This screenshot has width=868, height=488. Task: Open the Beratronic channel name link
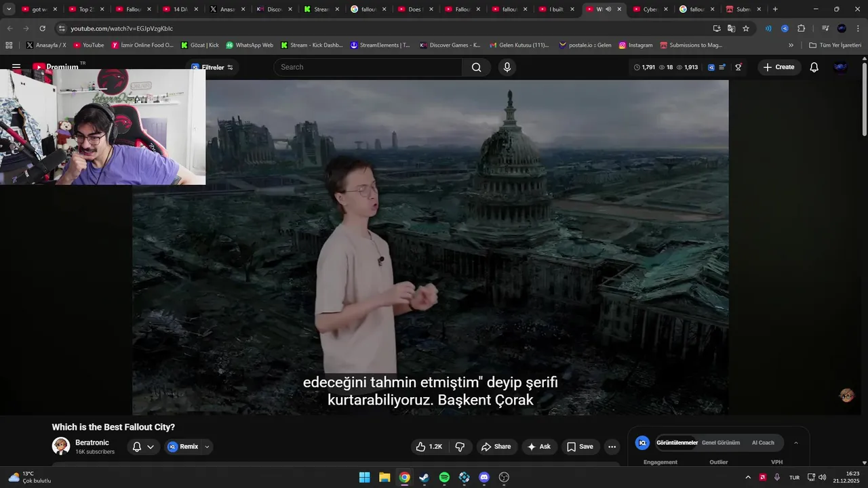click(x=92, y=443)
